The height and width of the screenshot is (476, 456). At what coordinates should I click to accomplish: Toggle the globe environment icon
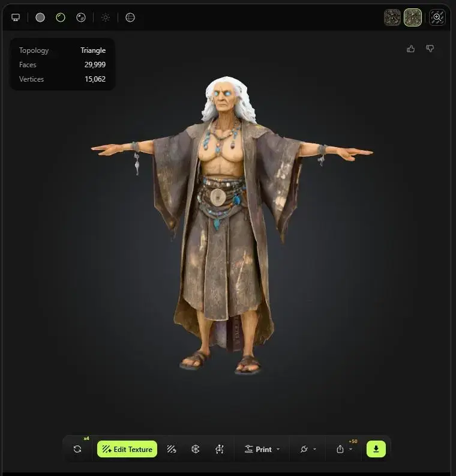point(130,17)
